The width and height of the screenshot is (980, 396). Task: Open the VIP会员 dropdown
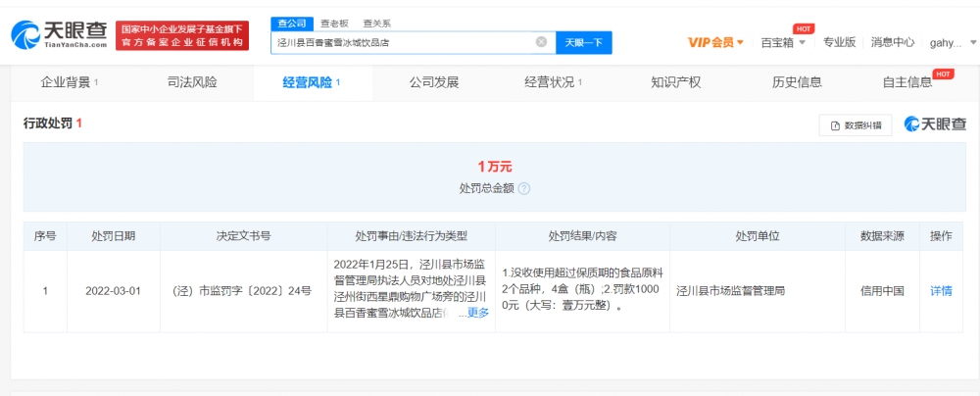coord(715,42)
